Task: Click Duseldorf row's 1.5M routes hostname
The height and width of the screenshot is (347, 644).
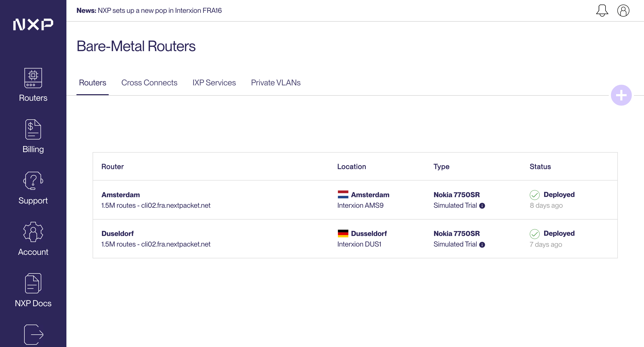Action: pyautogui.click(x=156, y=244)
